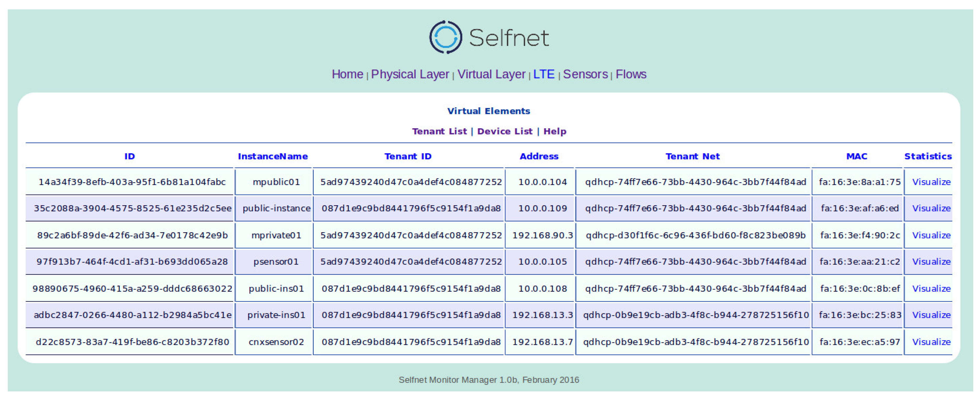Visualize statistics for mpublic01
This screenshot has height=399, width=980.
tap(931, 182)
